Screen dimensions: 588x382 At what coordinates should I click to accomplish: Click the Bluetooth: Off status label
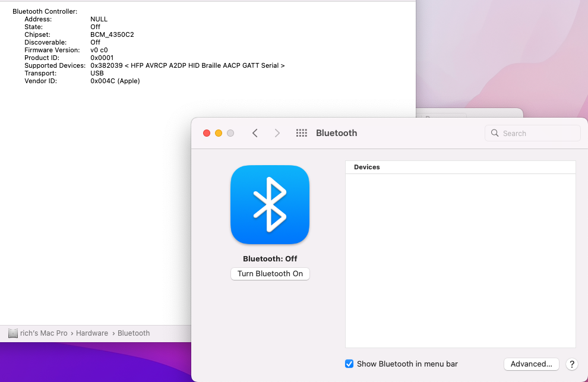click(270, 259)
